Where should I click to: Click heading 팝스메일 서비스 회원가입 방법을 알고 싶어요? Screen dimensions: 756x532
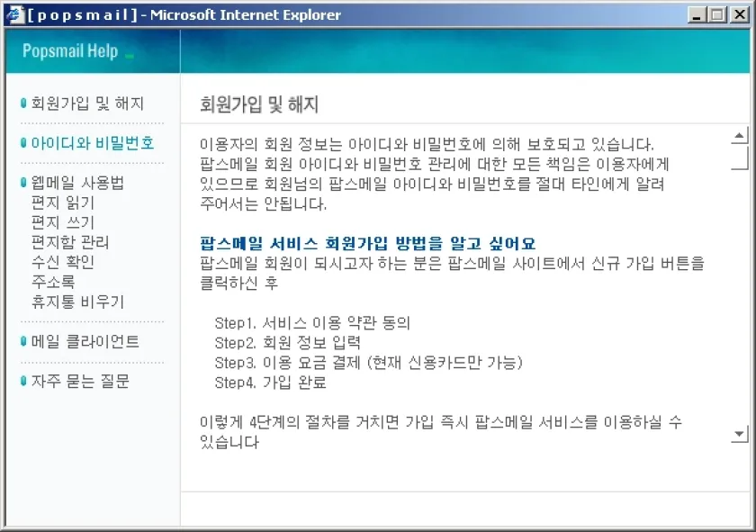(x=368, y=243)
